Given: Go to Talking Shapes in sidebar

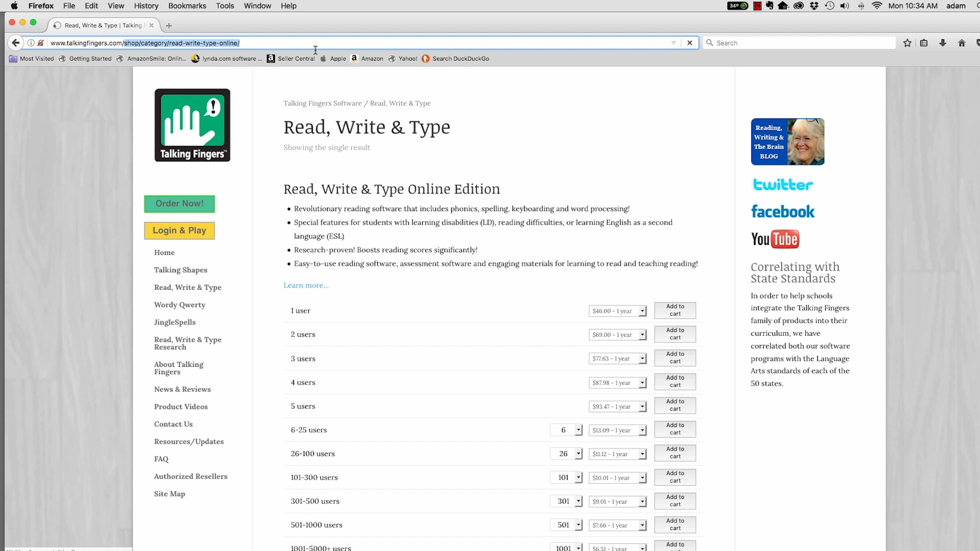Looking at the screenshot, I should pos(180,270).
